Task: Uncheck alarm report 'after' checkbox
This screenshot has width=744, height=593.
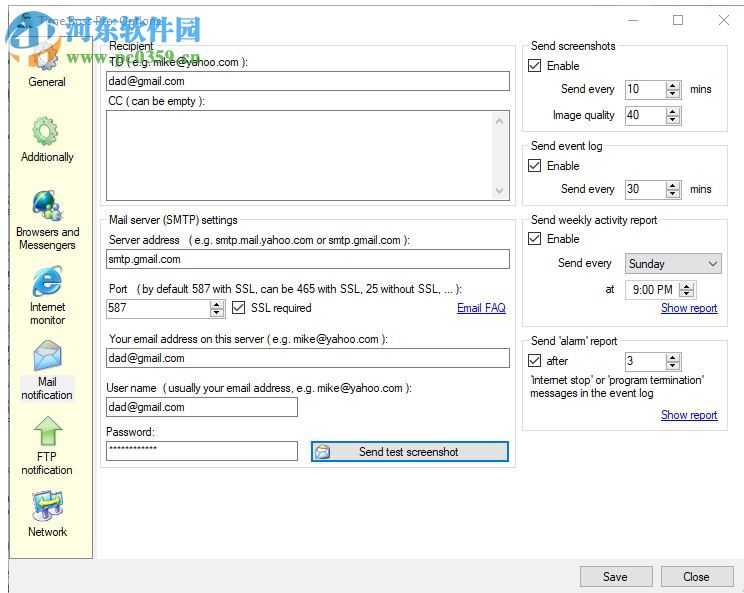Action: 534,361
